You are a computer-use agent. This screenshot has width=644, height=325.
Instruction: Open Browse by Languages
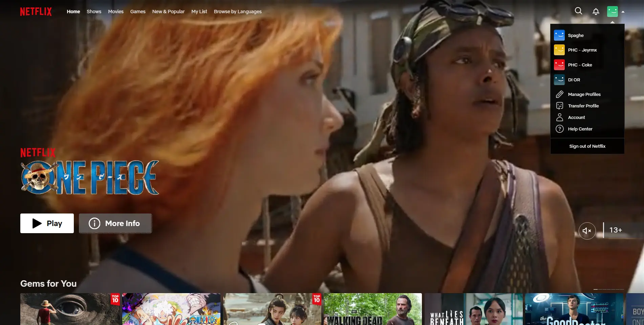(x=238, y=12)
